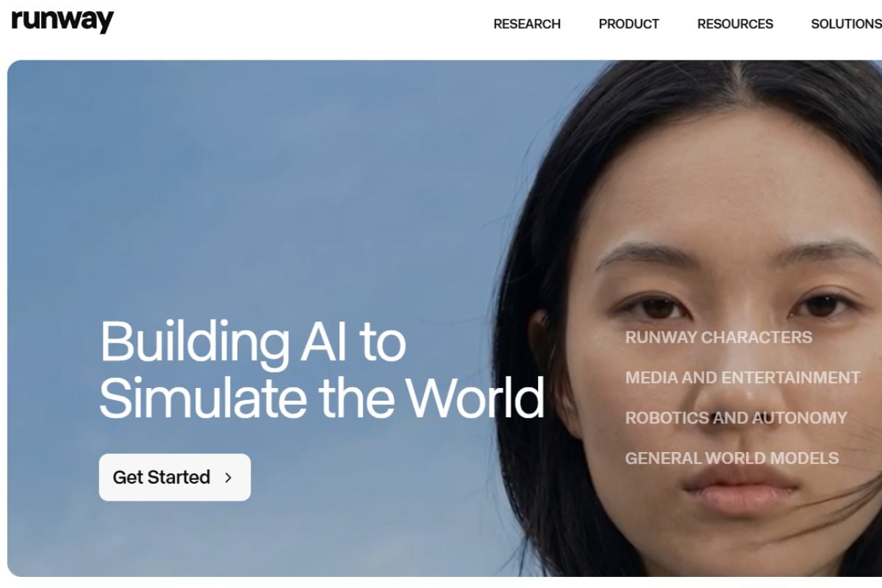The width and height of the screenshot is (882, 588).
Task: Click the "Simulate the World" headline line
Action: (x=322, y=398)
